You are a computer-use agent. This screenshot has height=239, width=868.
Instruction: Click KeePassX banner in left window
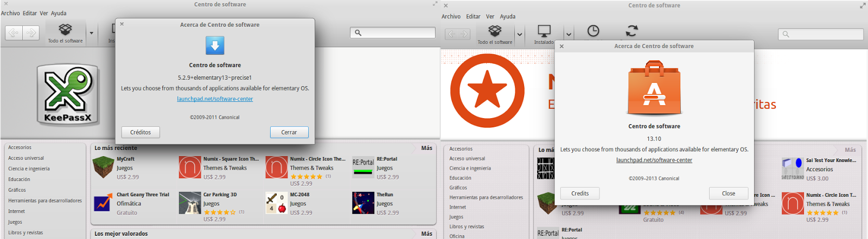[68, 94]
